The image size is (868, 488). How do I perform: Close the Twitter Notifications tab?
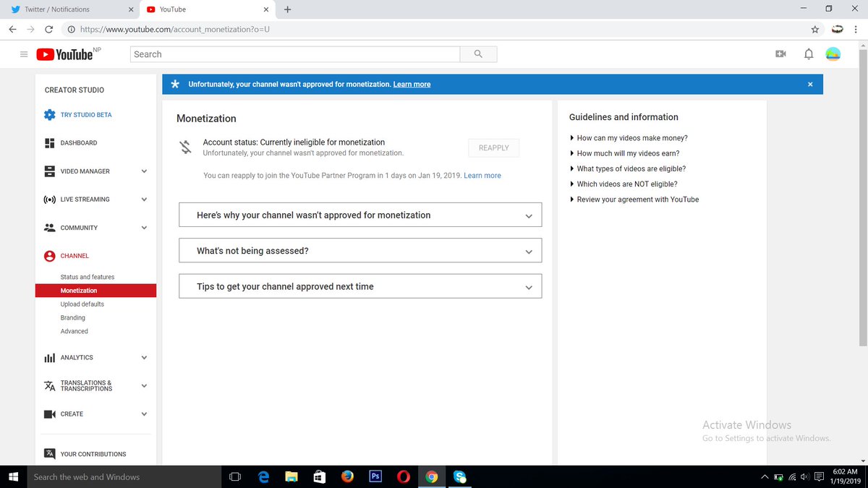(x=131, y=9)
